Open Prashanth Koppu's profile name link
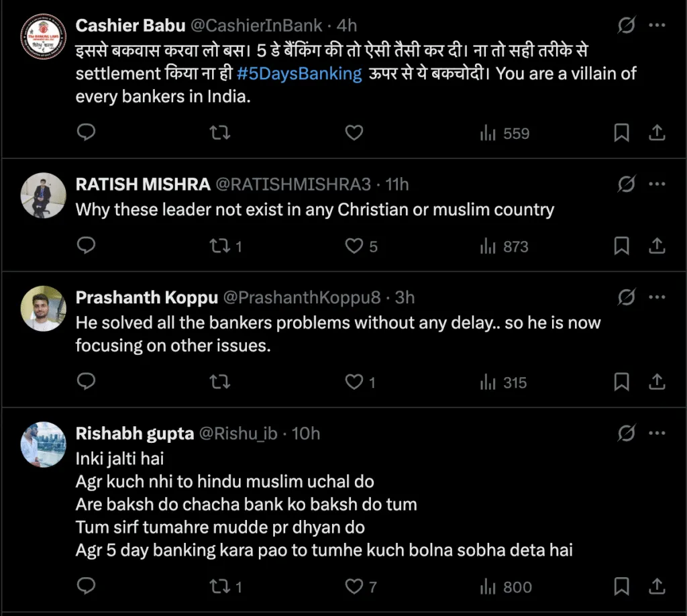Image resolution: width=687 pixels, height=616 pixels. tap(146, 297)
